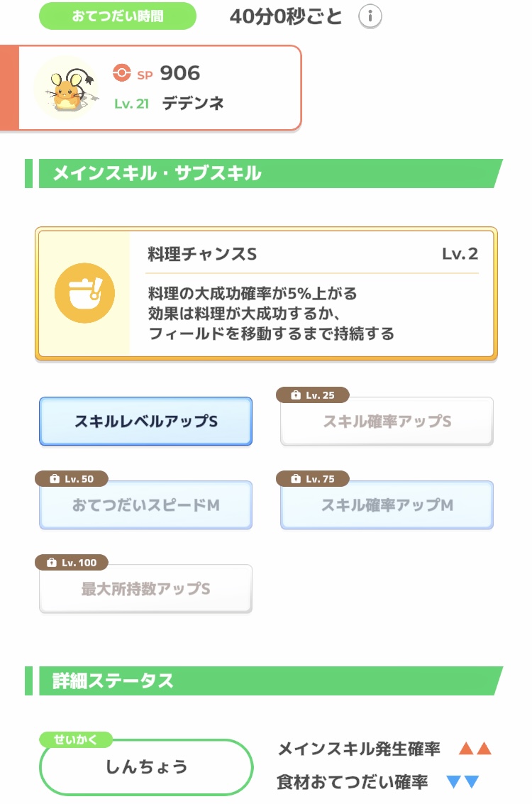Tap the locked スキル確率アップS sub skill

pyautogui.click(x=387, y=422)
